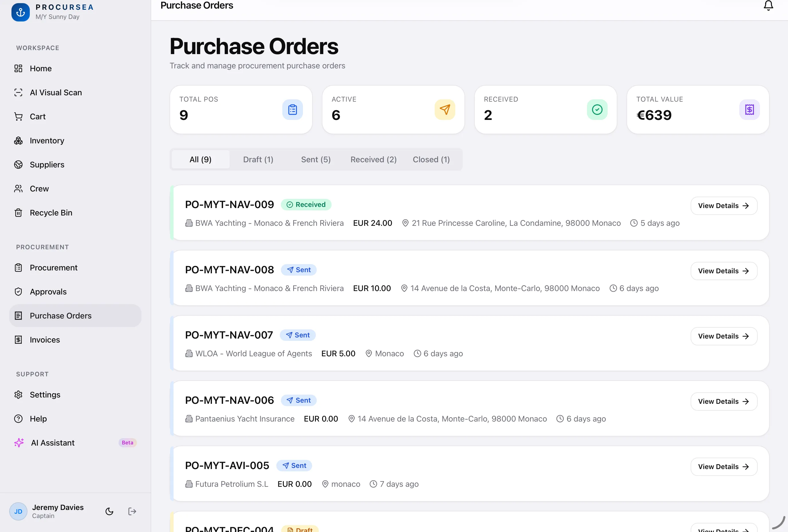Image resolution: width=788 pixels, height=532 pixels.
Task: Click the Home grid icon
Action: tap(18, 68)
